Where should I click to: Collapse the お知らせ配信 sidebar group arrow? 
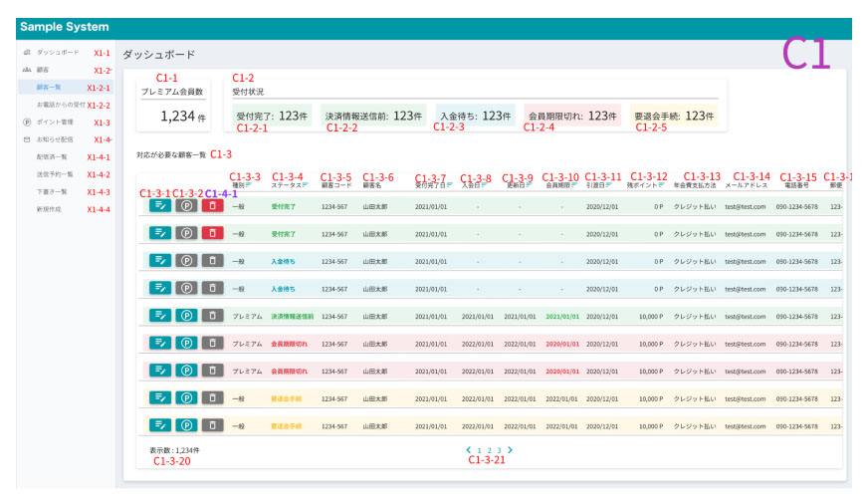[x=111, y=139]
